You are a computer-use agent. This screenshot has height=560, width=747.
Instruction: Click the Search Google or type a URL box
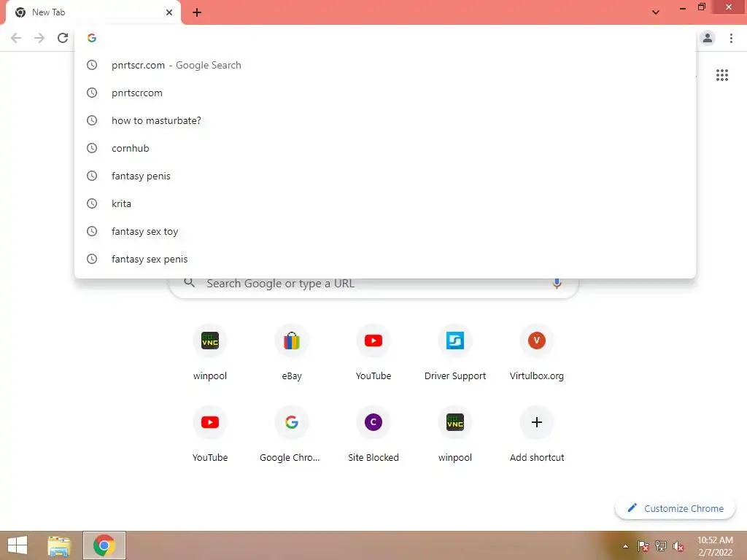tap(373, 284)
